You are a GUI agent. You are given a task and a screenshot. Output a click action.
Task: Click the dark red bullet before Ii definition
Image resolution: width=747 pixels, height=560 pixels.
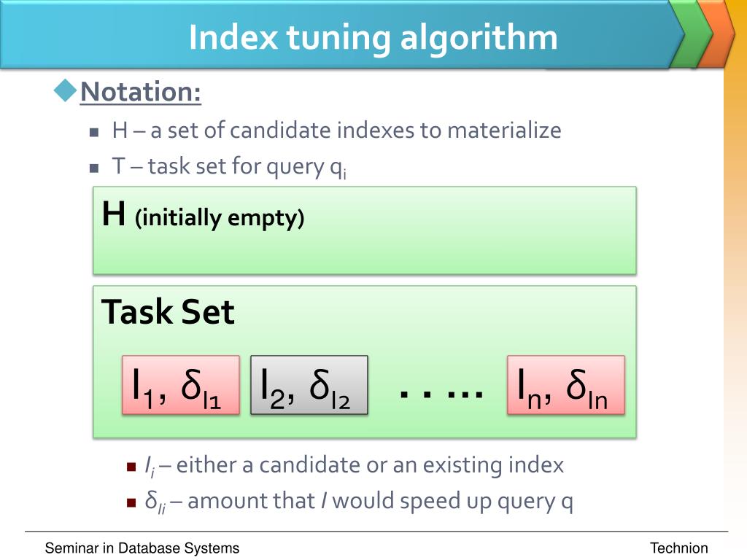[x=131, y=466]
